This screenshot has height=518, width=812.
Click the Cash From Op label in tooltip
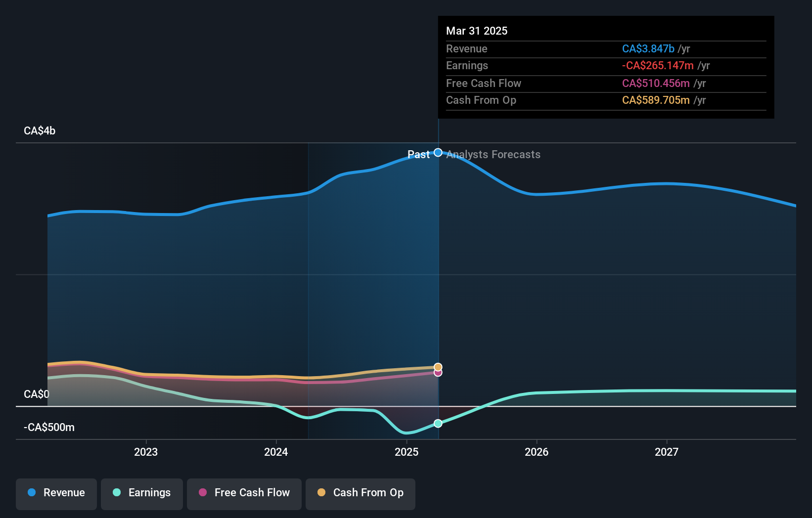coord(481,100)
